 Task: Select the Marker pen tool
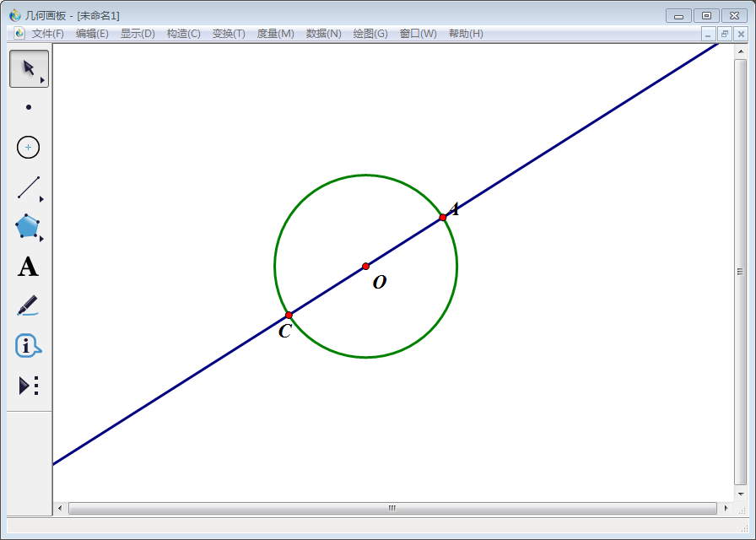click(x=28, y=305)
